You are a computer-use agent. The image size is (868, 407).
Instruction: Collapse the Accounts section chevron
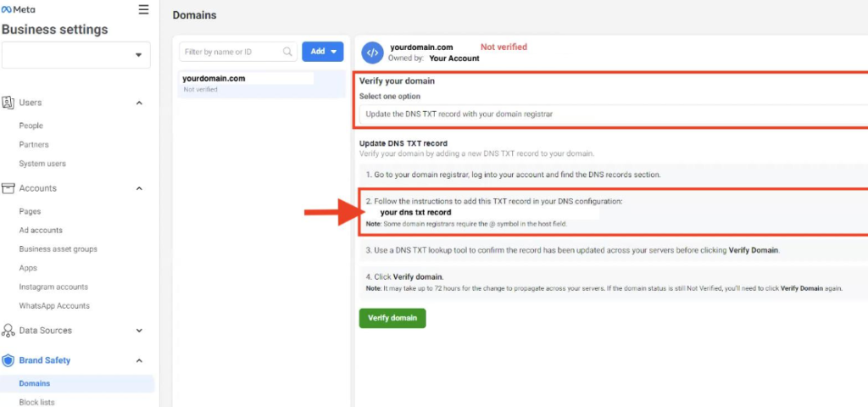pyautogui.click(x=139, y=188)
